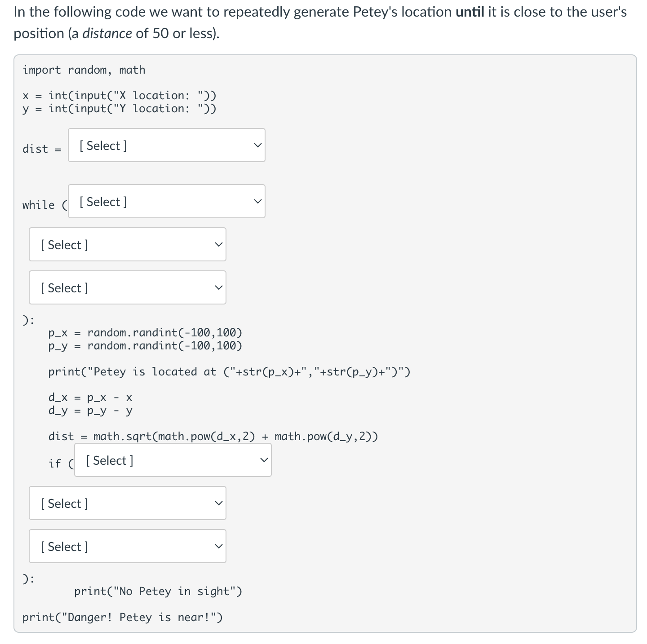Click the p_x = random.randint code line

145,332
